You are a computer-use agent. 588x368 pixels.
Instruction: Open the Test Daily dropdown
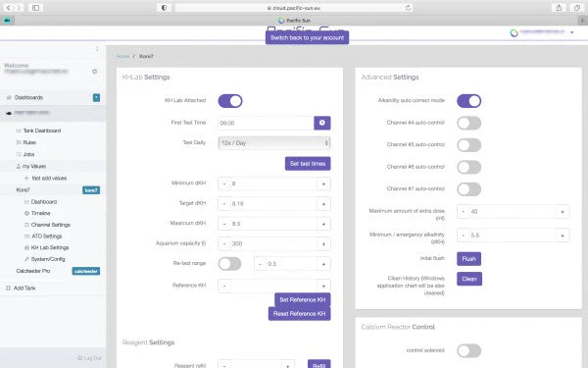tap(274, 143)
